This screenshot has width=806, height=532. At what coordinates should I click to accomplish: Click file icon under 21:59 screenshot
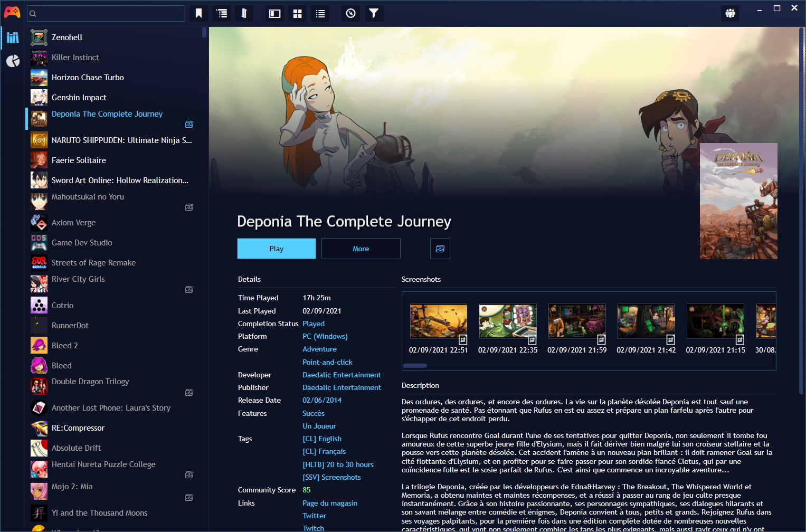[601, 340]
